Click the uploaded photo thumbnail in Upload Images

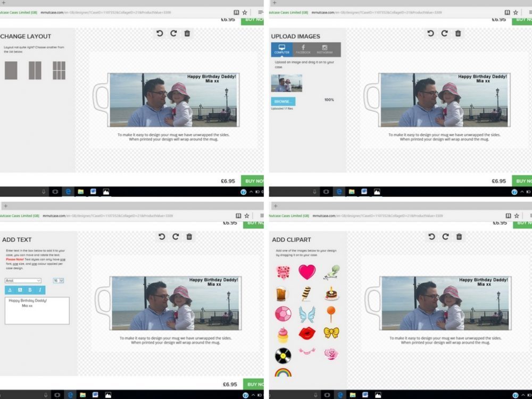click(x=286, y=83)
